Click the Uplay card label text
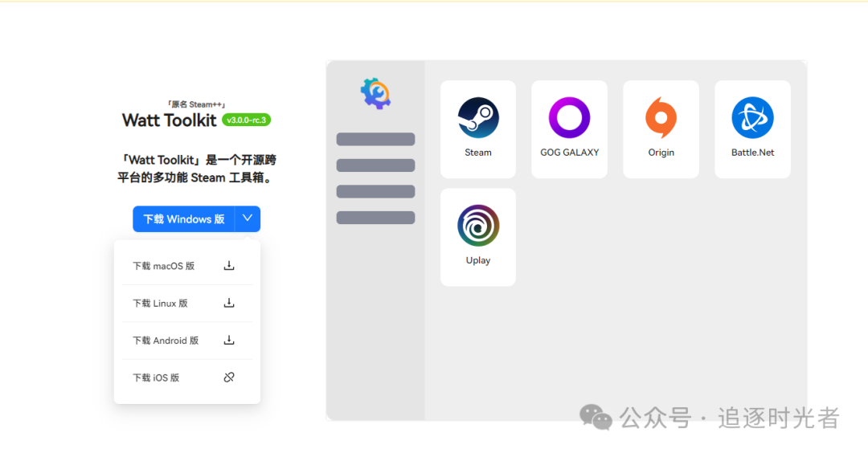 [478, 260]
